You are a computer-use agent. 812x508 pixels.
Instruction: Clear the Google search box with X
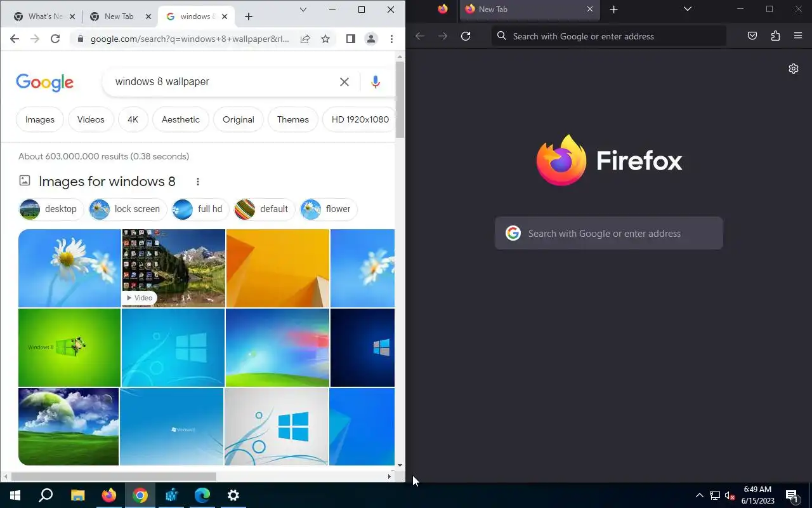(x=344, y=82)
